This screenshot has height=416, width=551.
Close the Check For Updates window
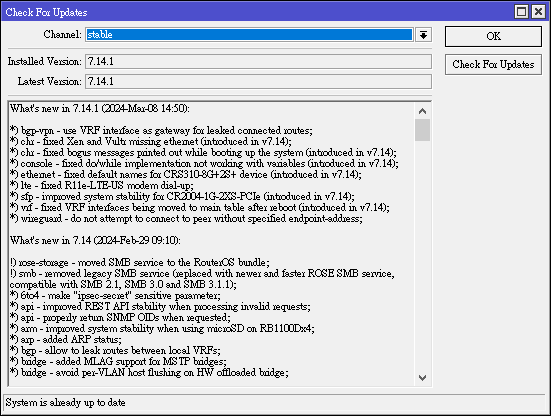click(x=538, y=12)
